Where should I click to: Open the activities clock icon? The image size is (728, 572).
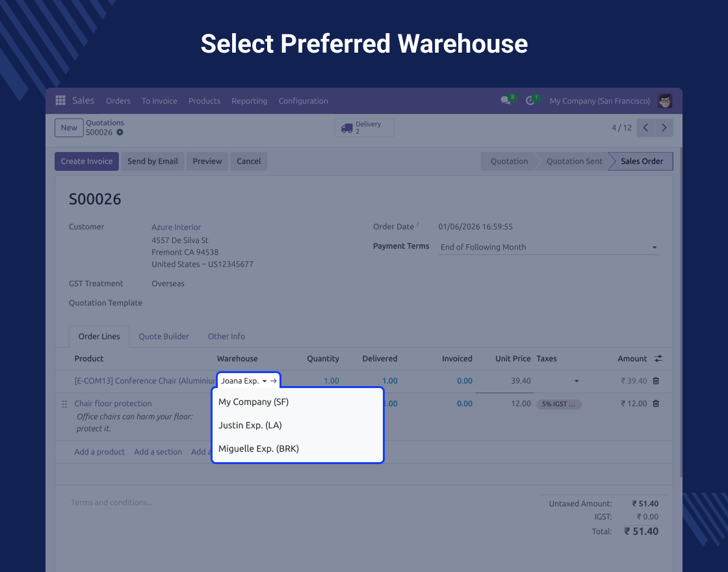coord(530,100)
